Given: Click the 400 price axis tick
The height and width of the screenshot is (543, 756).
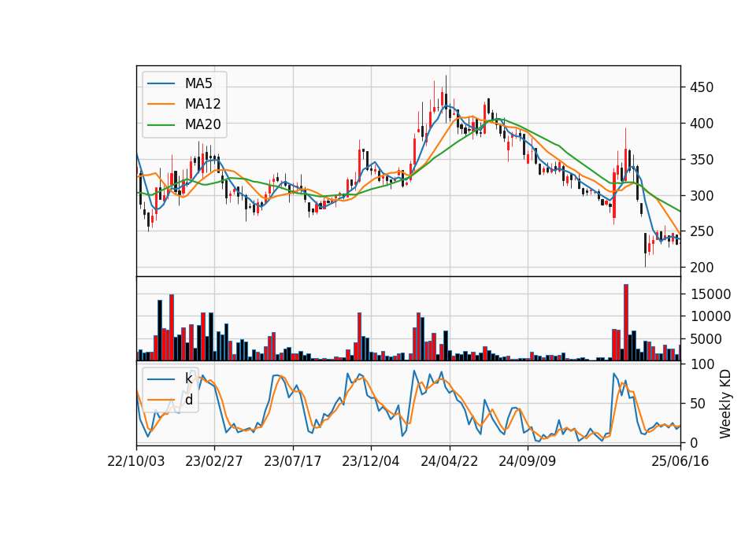Looking at the screenshot, I should (x=702, y=124).
